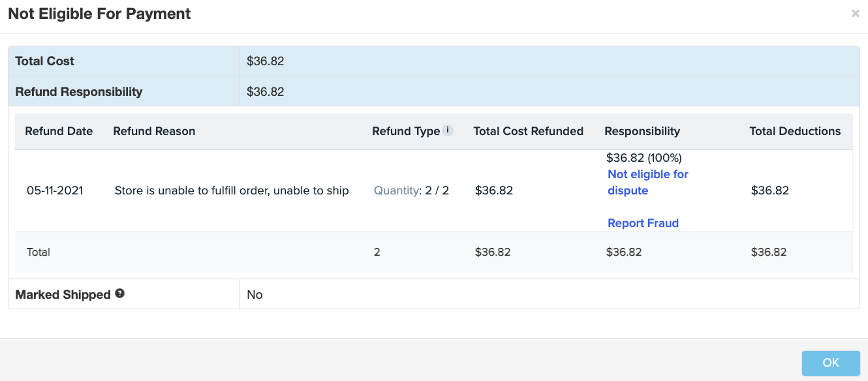Click the 05-11-2021 refund date cell
868x381 pixels.
[55, 190]
